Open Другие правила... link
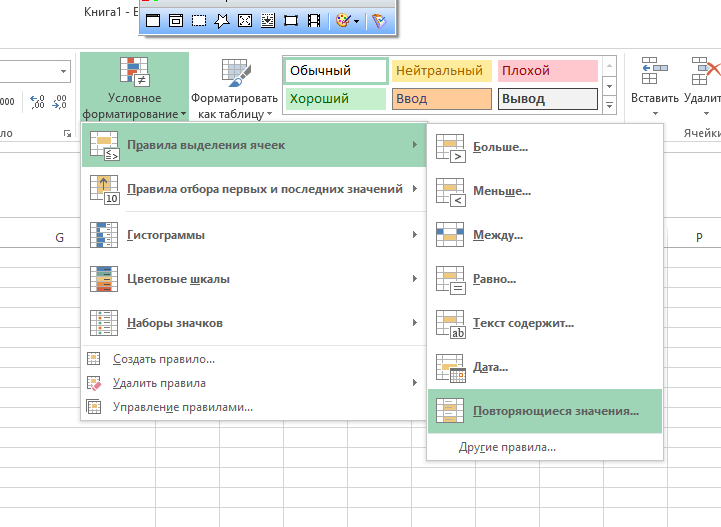Screen dimensions: 721x527 pyautogui.click(x=545, y=447)
